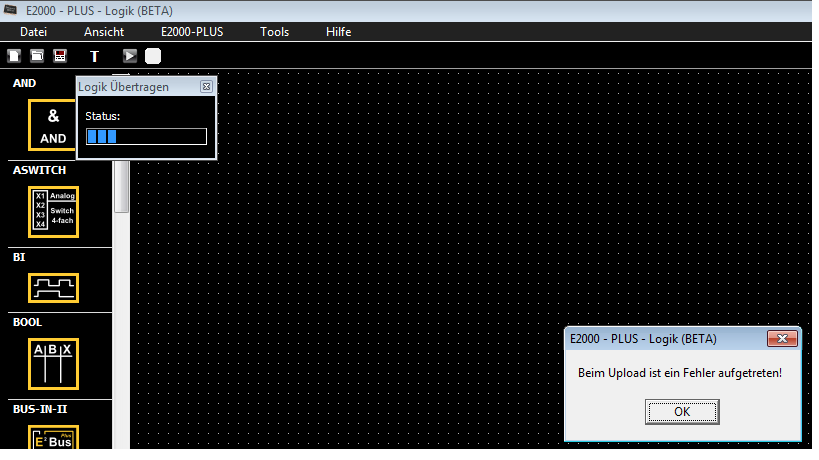Select the text tool T icon
819x460 pixels.
95,56
